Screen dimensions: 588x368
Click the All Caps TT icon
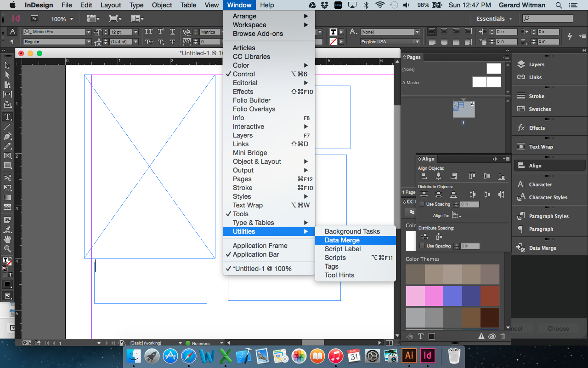(148, 32)
